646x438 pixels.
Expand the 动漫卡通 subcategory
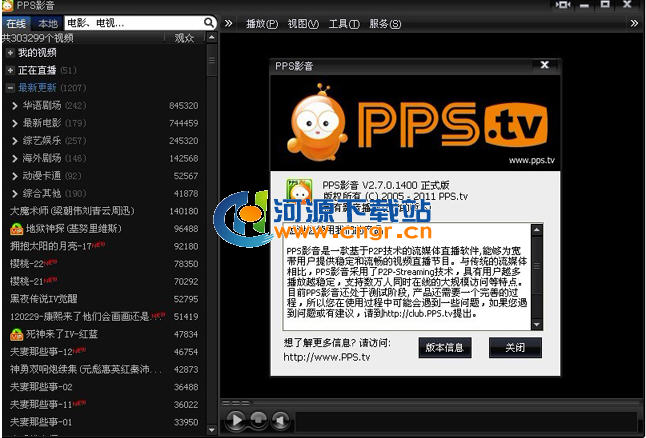click(x=15, y=176)
